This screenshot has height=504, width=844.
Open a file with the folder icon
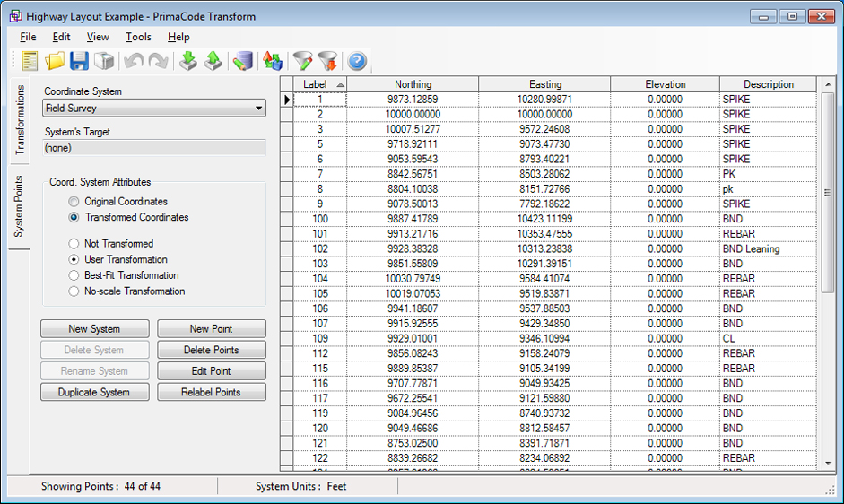click(x=55, y=61)
